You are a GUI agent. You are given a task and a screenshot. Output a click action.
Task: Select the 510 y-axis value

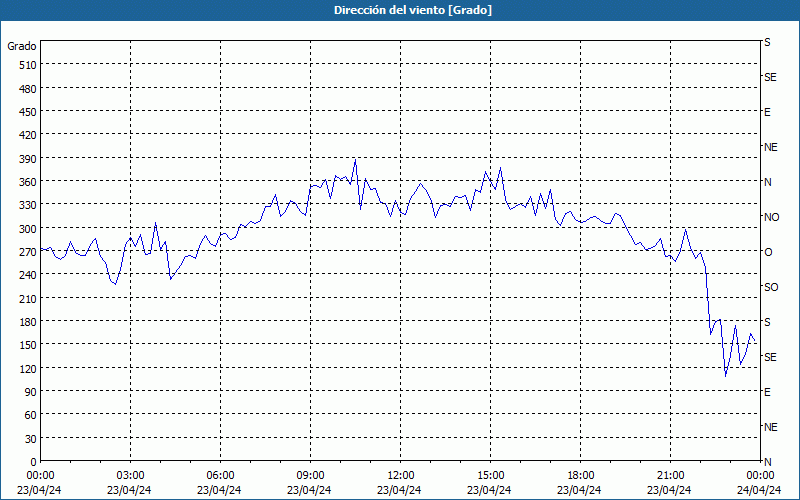[x=28, y=65]
